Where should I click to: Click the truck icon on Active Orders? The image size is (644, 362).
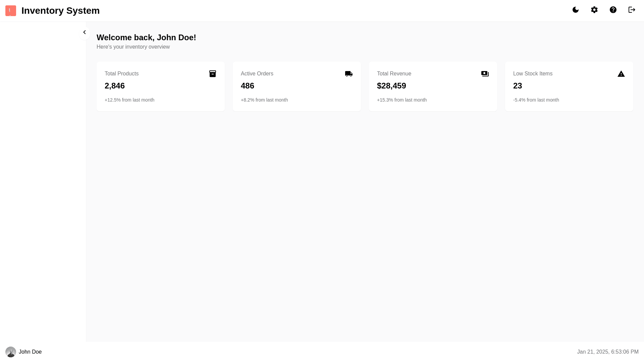pyautogui.click(x=349, y=74)
